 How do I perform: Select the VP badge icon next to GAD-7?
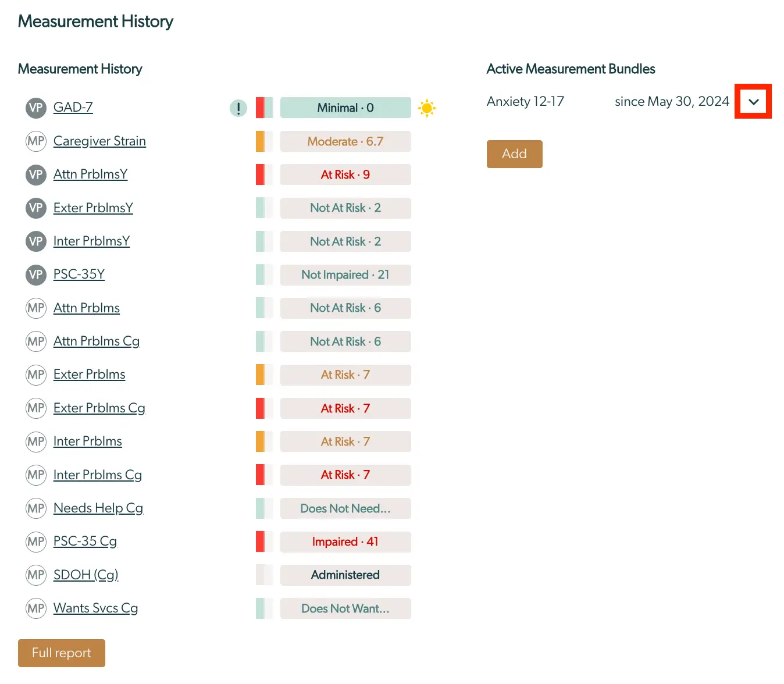tap(35, 108)
